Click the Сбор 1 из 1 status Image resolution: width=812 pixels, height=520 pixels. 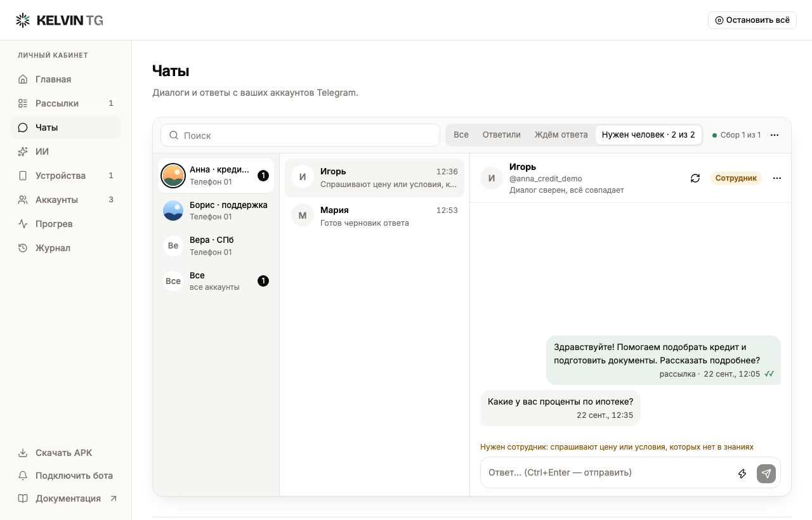click(x=737, y=135)
